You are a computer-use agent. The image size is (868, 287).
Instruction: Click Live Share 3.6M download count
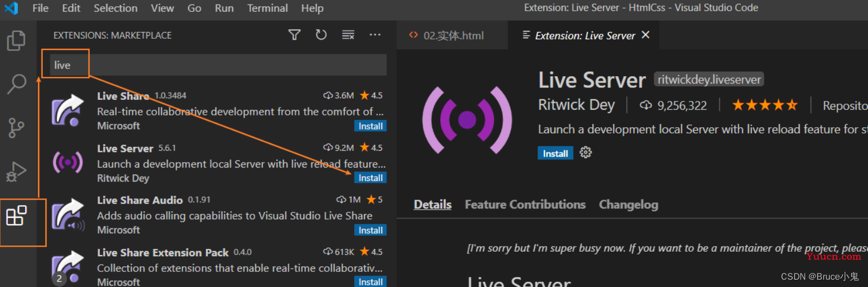[339, 95]
